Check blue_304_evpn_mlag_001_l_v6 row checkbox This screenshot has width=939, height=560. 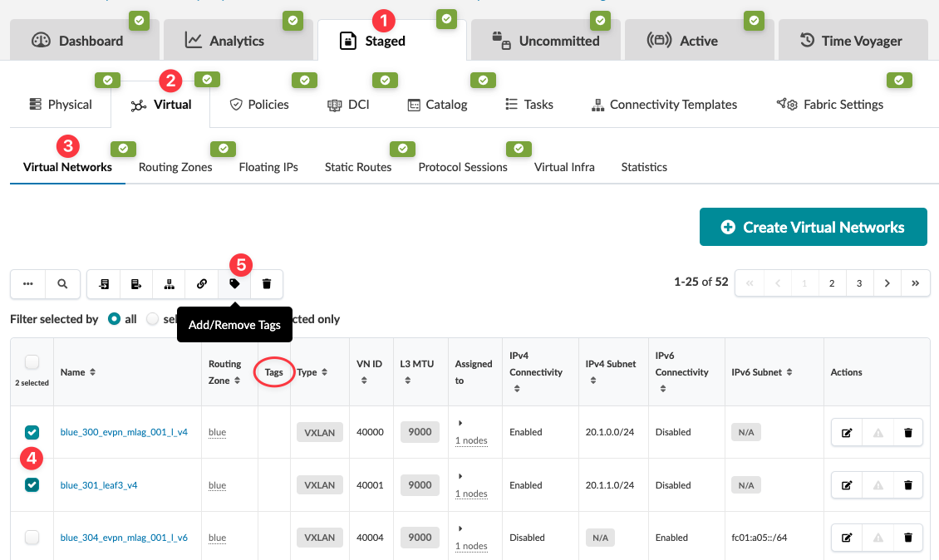(x=32, y=538)
